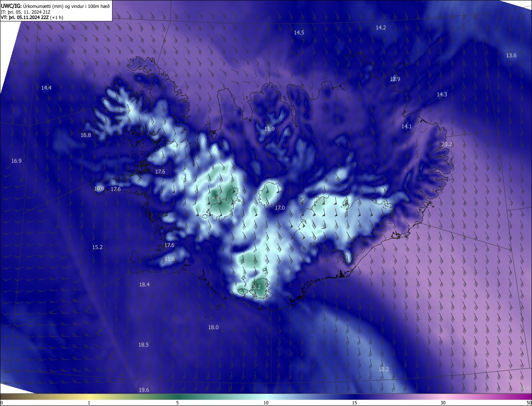
Task: Select the 12.2 map value
Action: tap(384, 369)
